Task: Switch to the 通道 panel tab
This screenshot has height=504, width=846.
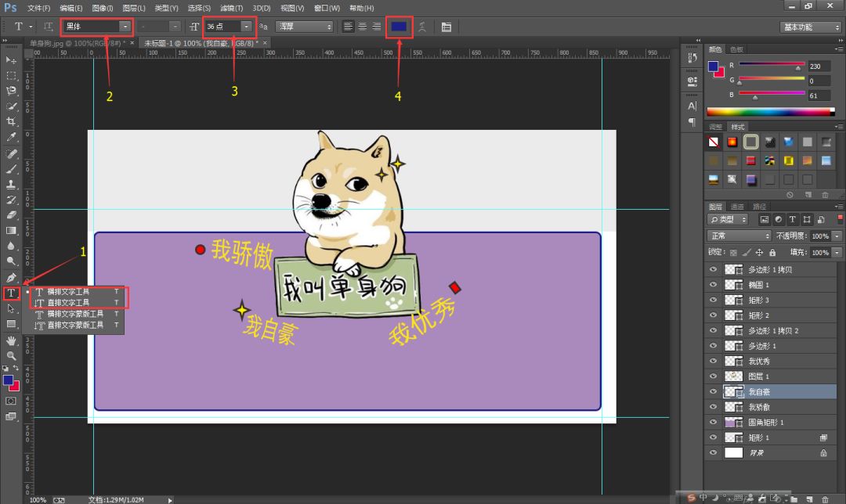Action: pyautogui.click(x=737, y=207)
